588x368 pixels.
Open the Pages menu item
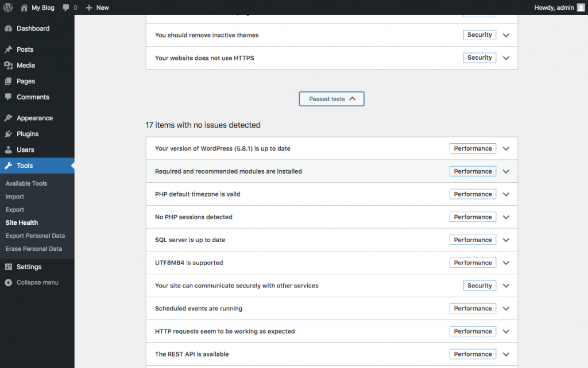click(x=37, y=81)
